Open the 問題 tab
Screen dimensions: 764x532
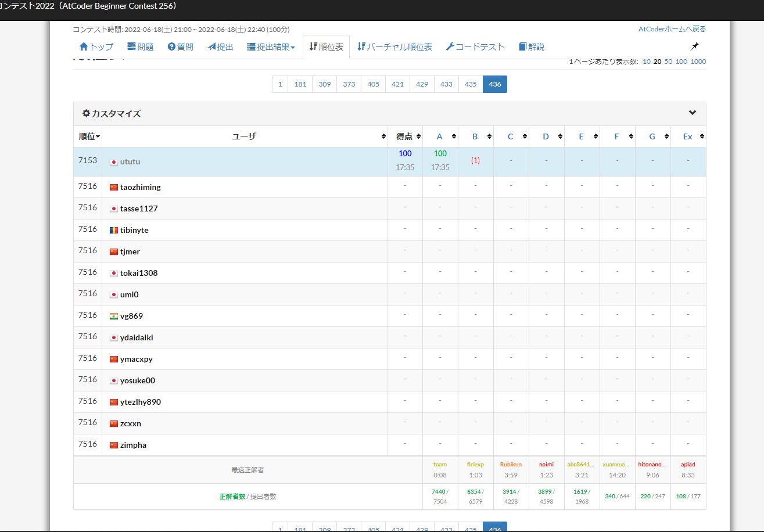(x=140, y=47)
